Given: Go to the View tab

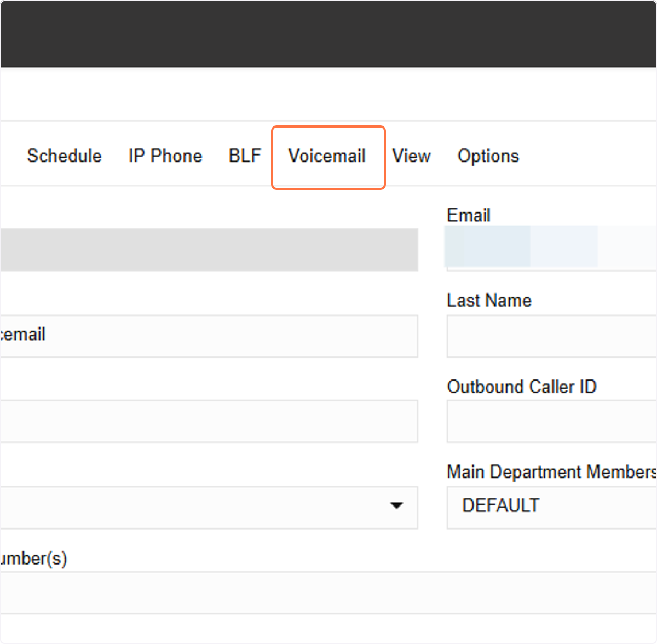Looking at the screenshot, I should pyautogui.click(x=412, y=156).
